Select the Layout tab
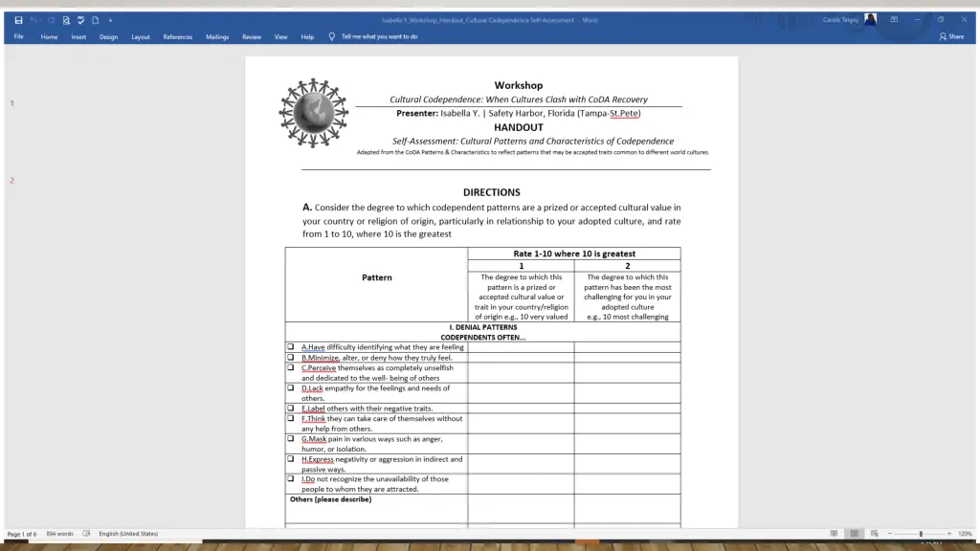This screenshot has height=551, width=980. click(140, 37)
